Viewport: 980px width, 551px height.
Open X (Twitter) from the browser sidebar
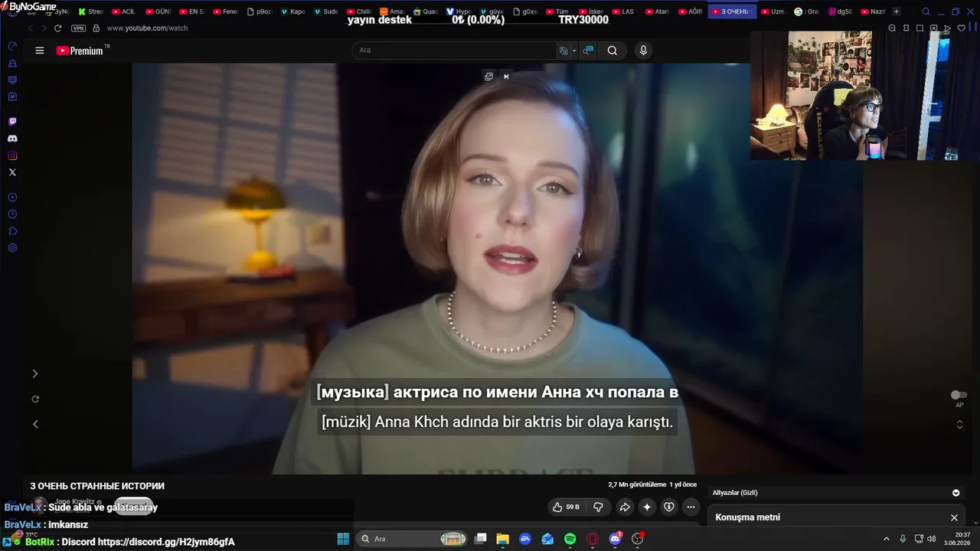point(12,172)
